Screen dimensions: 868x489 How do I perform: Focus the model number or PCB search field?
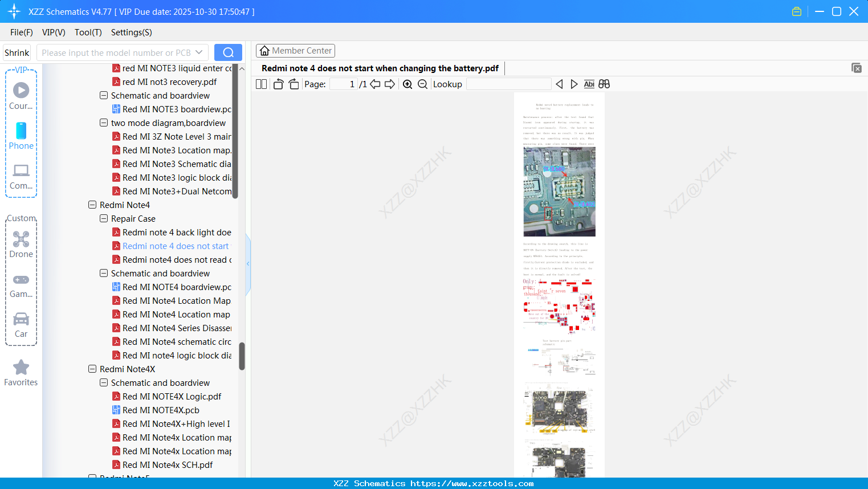[116, 52]
